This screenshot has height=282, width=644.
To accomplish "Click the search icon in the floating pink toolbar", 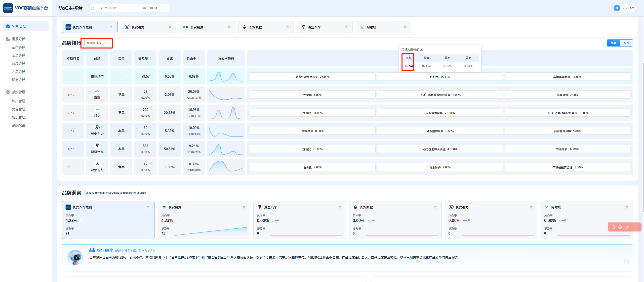I will 613,227.
